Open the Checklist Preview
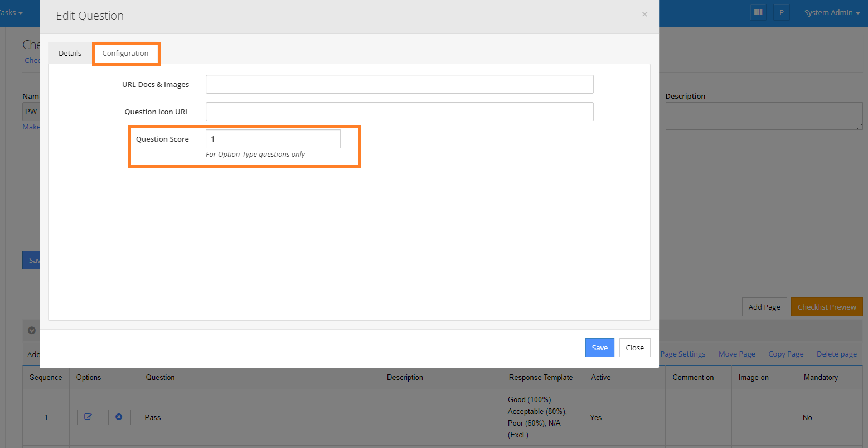Image resolution: width=868 pixels, height=448 pixels. coord(826,307)
